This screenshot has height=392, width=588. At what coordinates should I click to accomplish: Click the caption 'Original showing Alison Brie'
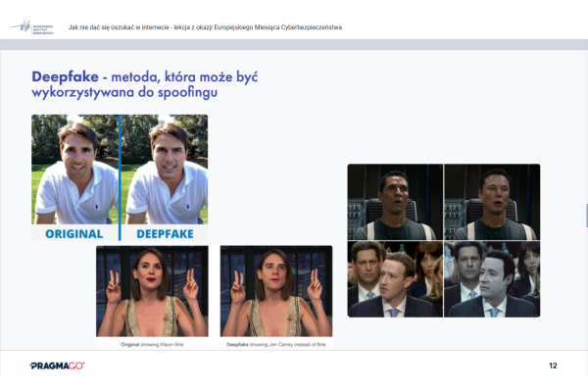tap(152, 345)
